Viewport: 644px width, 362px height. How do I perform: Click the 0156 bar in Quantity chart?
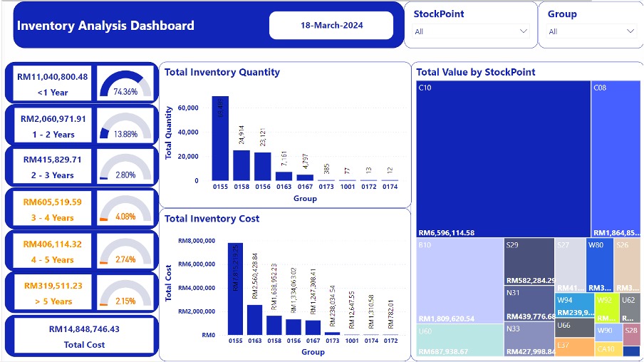[x=263, y=166]
